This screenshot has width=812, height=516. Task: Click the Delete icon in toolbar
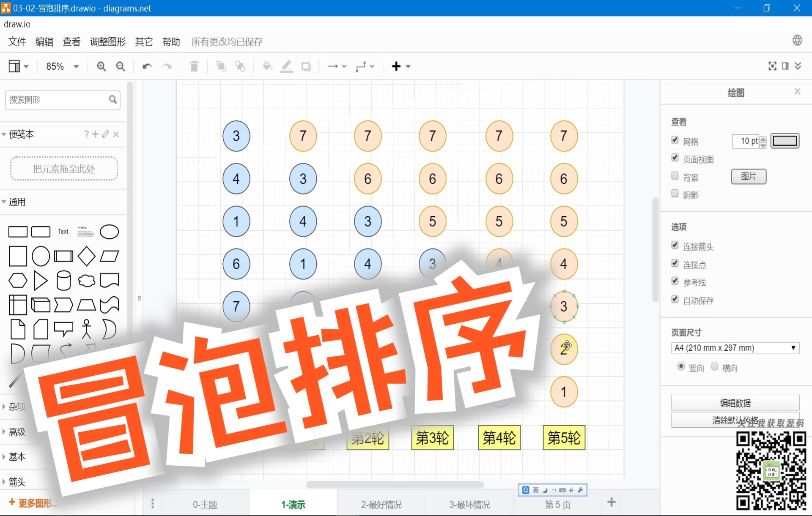(x=194, y=66)
